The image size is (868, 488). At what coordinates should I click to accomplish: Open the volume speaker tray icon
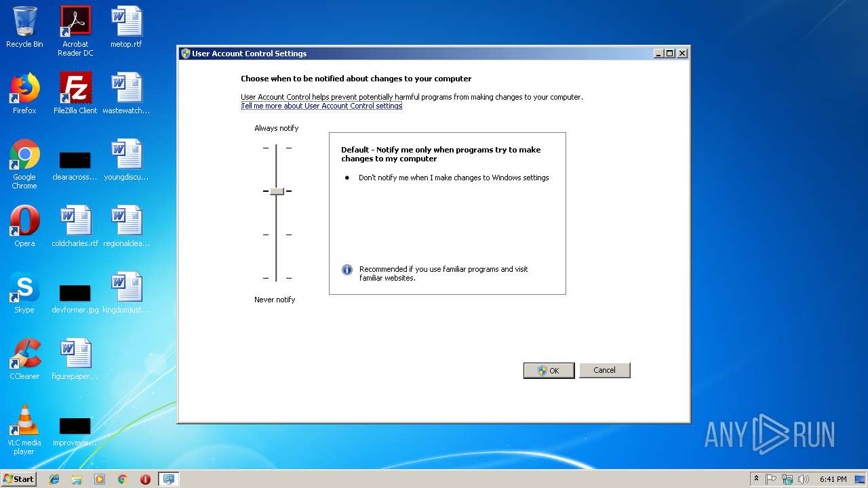(x=804, y=479)
